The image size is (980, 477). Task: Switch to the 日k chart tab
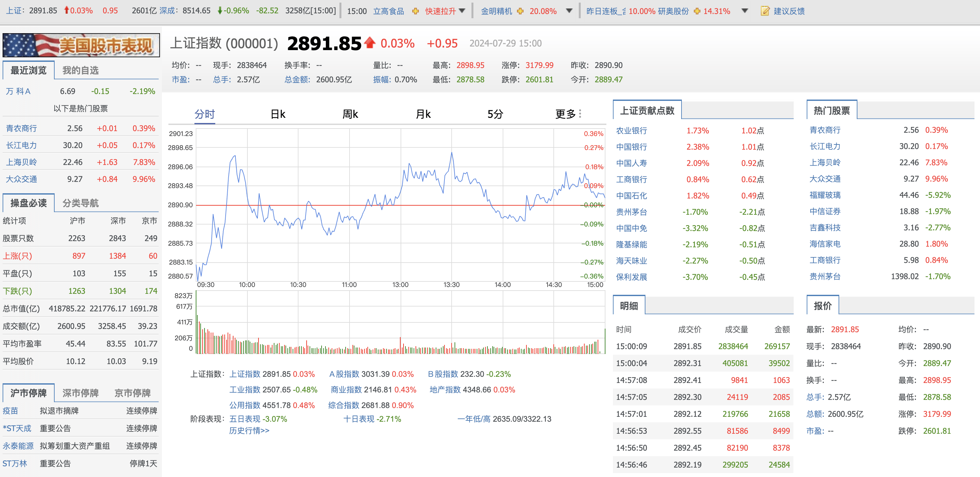point(279,114)
